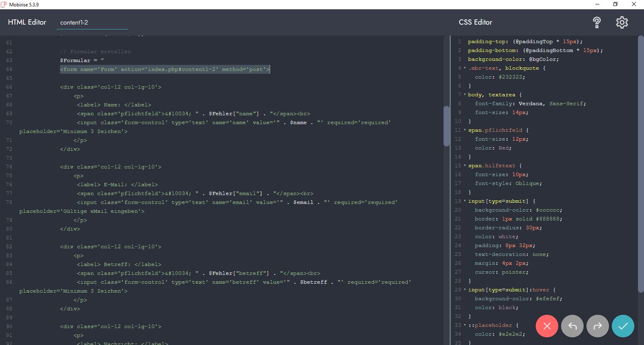Screen dimensions: 644x345
Task: Click the HTML Editor heading
Action: tap(27, 22)
